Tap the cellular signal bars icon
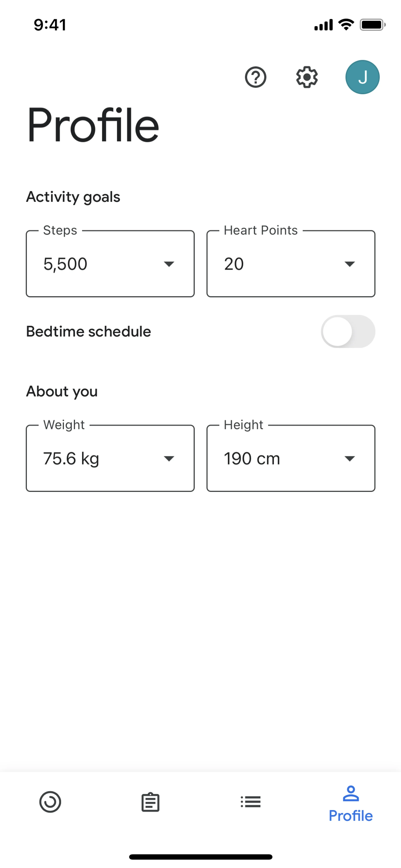This screenshot has width=401, height=868. coord(323,25)
